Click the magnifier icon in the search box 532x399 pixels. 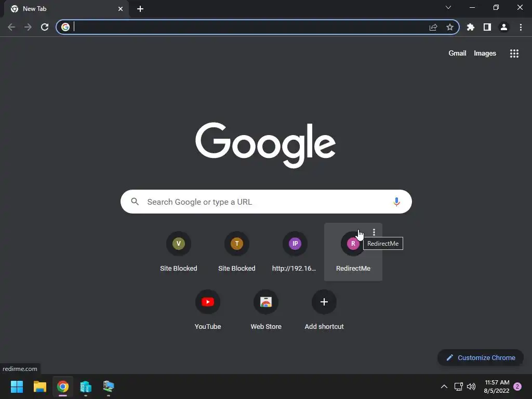click(135, 202)
